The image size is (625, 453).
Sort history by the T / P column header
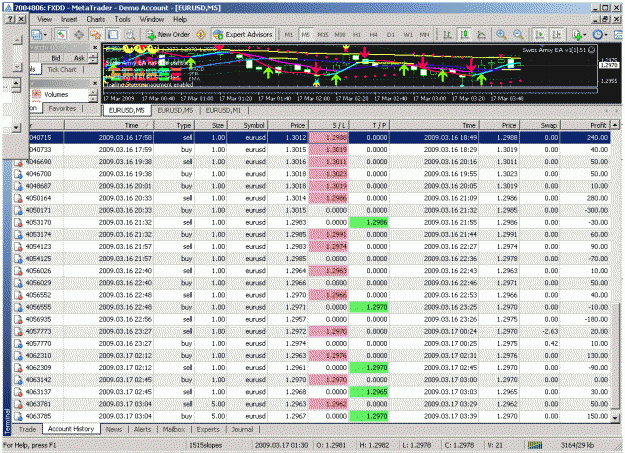369,125
